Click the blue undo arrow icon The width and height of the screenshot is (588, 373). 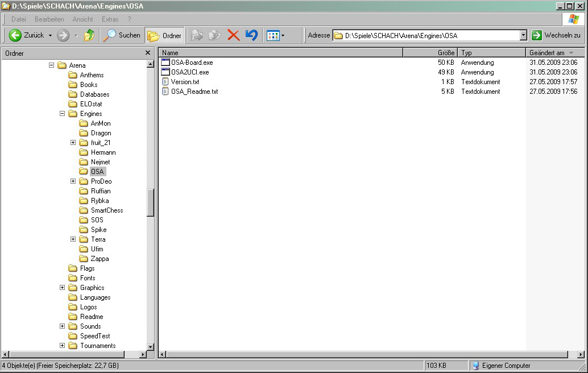tap(251, 35)
